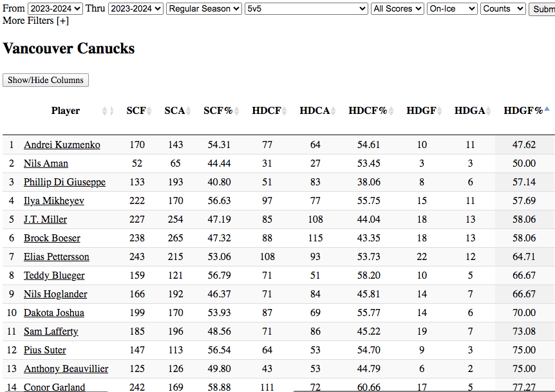Expand the Regular Season dropdown
The width and height of the screenshot is (555, 392).
point(204,8)
